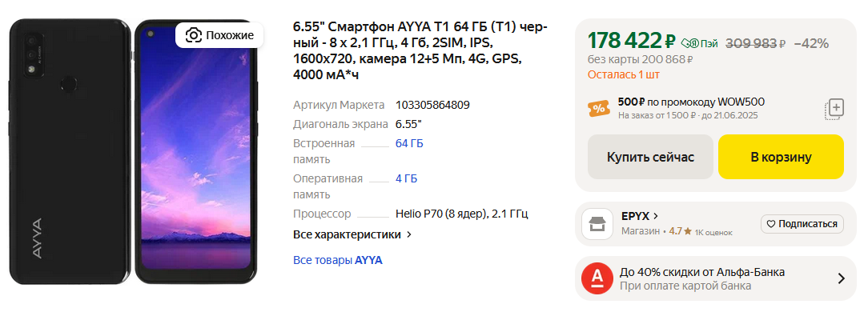Add the phone with В корзину button
Image resolution: width=868 pixels, height=328 pixels.
tap(781, 157)
